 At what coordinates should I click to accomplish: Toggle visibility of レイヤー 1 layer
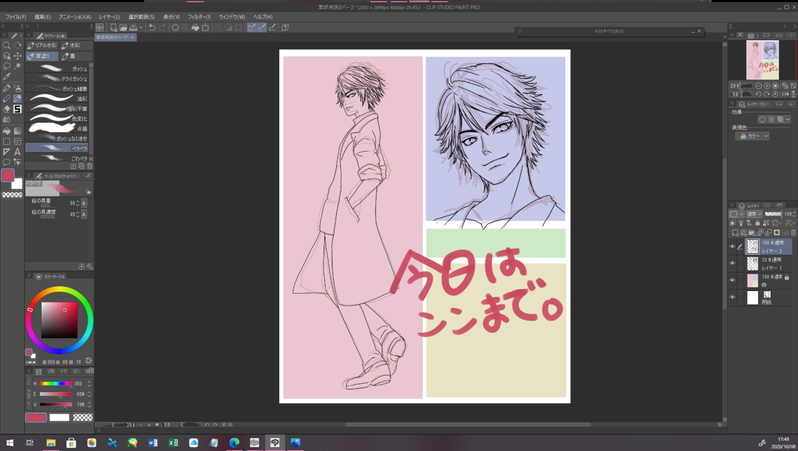pos(732,263)
